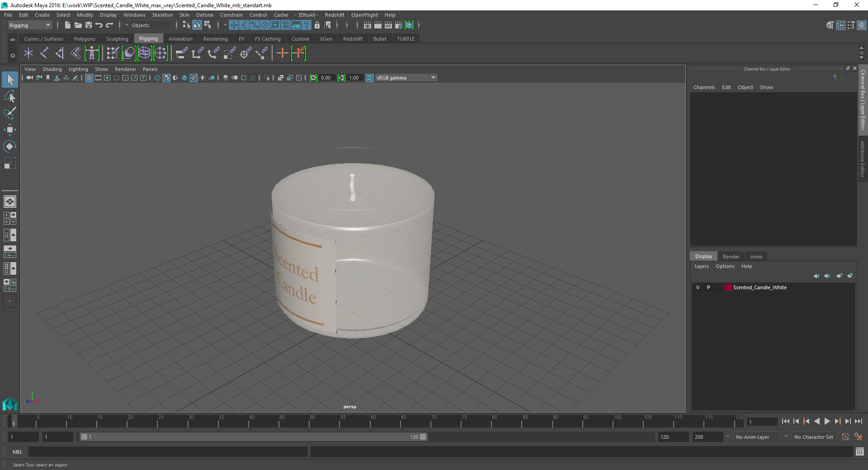Open the Layers menu in layer editor
Screen dimensions: 868x470
pyautogui.click(x=702, y=266)
